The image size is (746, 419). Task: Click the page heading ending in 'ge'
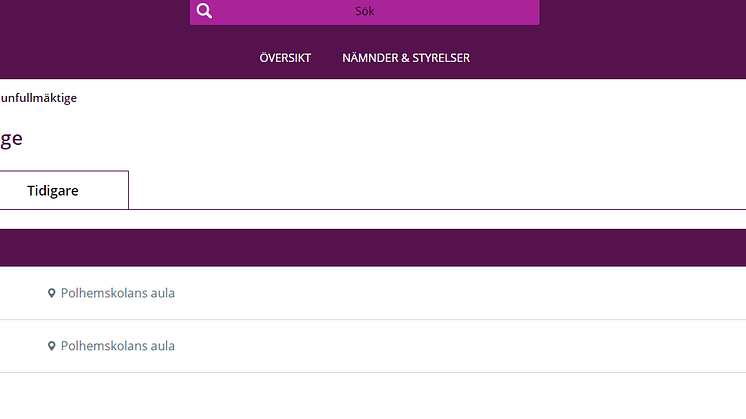click(x=11, y=139)
